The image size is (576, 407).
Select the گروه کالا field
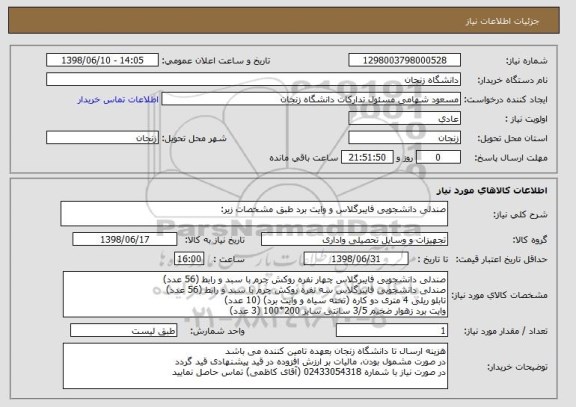pyautogui.click(x=354, y=239)
